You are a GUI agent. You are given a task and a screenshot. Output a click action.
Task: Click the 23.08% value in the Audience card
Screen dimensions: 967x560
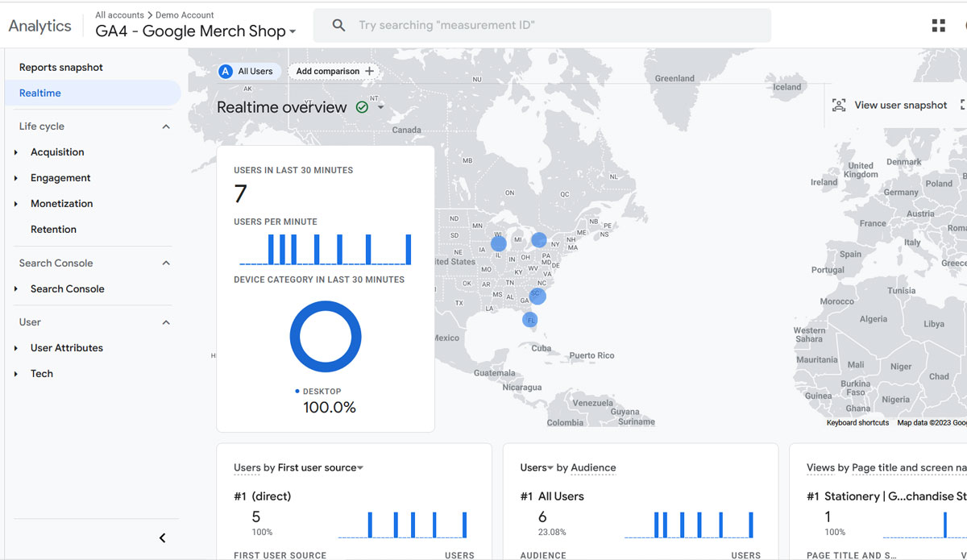point(552,533)
